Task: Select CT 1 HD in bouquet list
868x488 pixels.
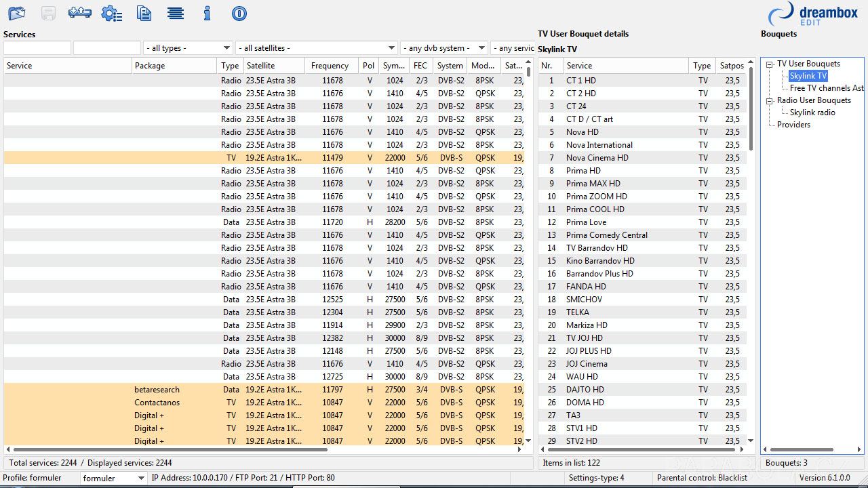Action: (642, 81)
